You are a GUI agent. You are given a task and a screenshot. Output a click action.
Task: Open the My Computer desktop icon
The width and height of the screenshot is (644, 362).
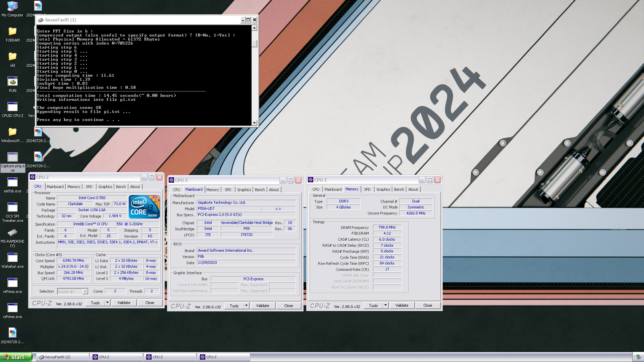[x=12, y=9]
